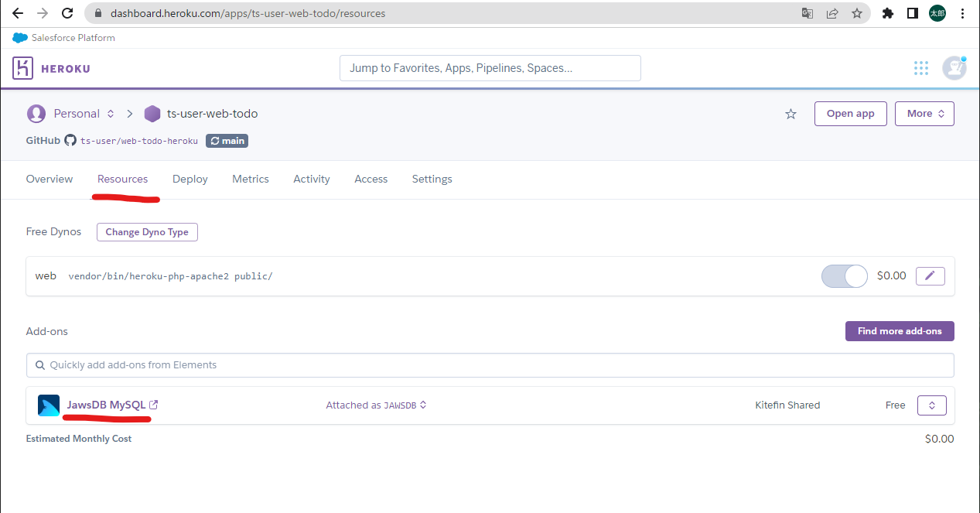Open the More dropdown button

pos(924,114)
